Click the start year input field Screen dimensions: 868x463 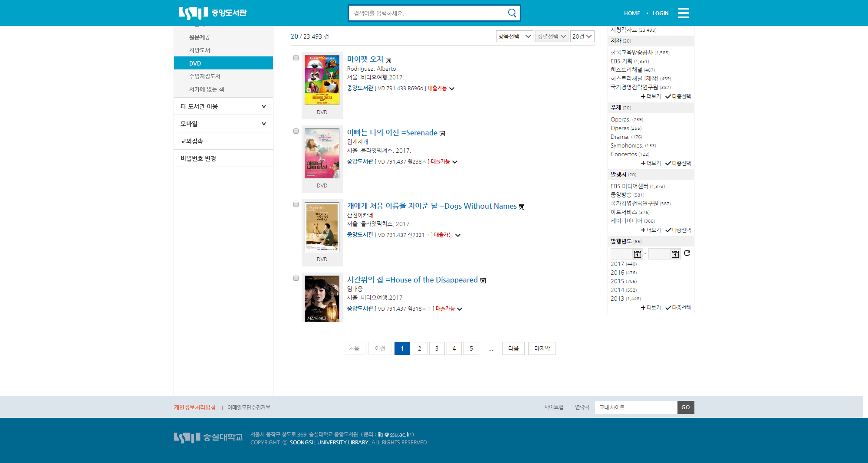(x=621, y=254)
